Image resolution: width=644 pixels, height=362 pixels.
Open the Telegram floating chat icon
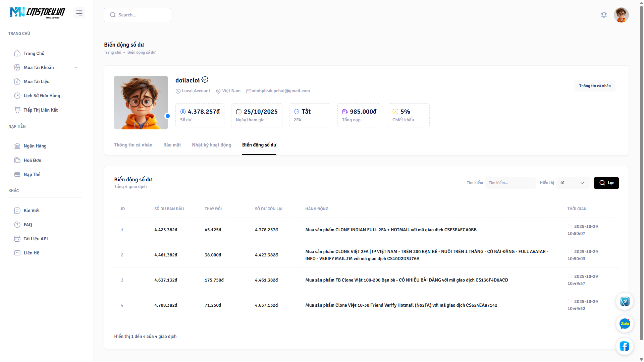(x=625, y=301)
